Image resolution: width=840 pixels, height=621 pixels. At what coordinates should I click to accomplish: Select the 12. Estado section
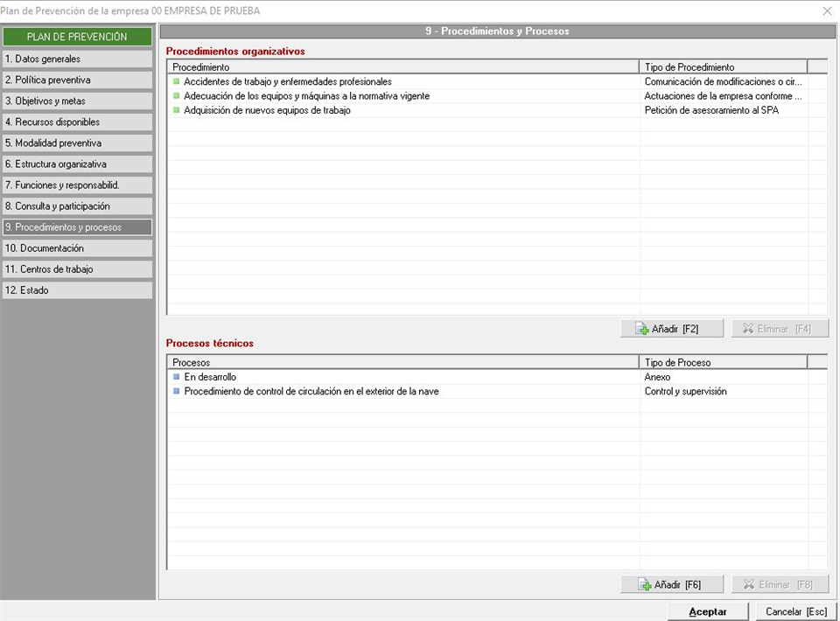77,290
